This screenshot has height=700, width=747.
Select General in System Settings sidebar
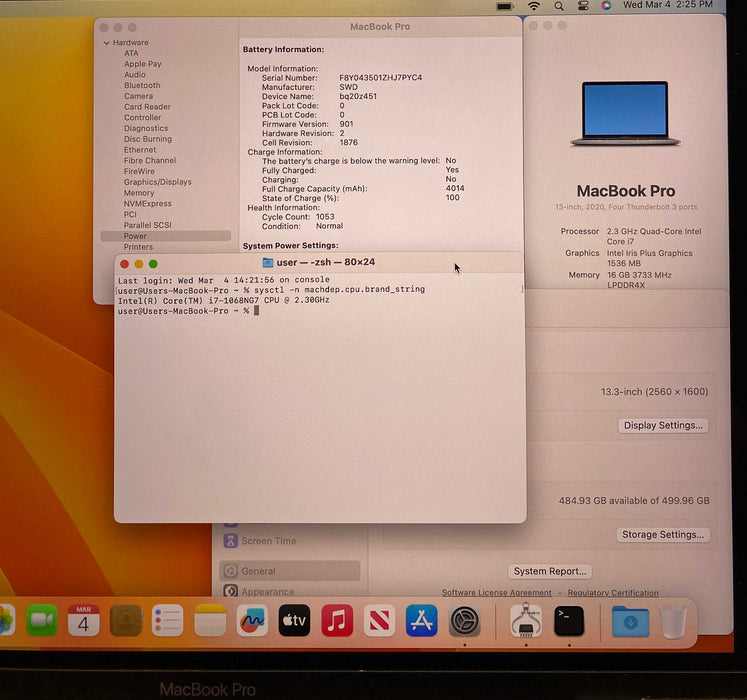(x=289, y=571)
